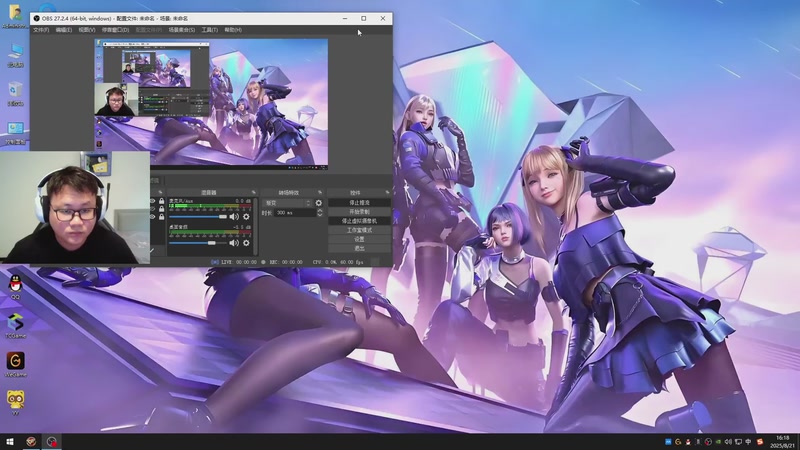
Task: Pop out the controls (控件) dock
Action: tap(387, 192)
